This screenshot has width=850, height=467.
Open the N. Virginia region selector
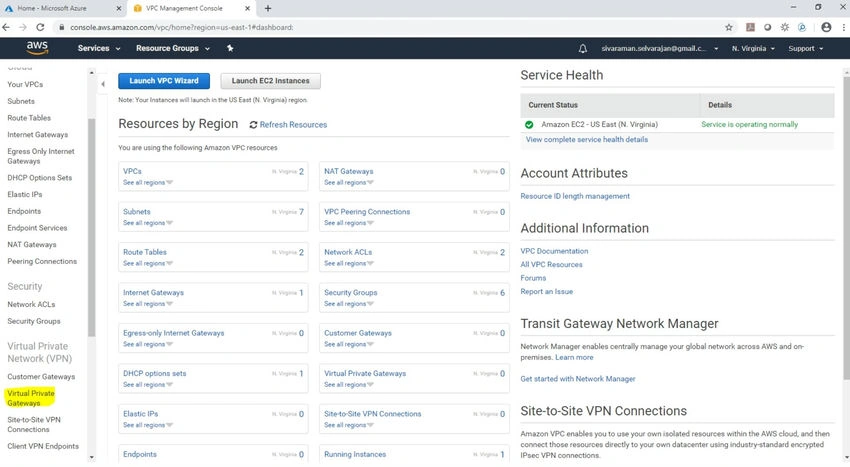point(753,48)
